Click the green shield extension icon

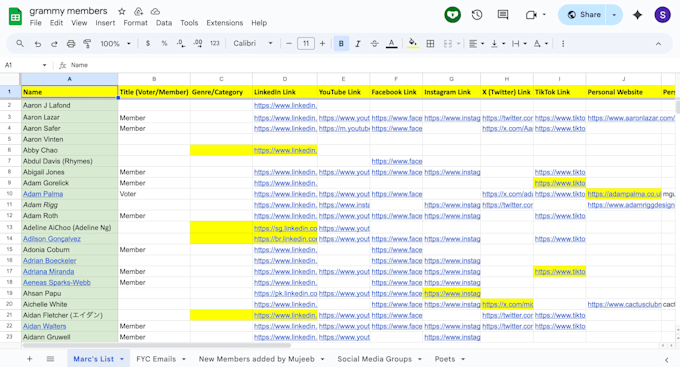point(452,15)
